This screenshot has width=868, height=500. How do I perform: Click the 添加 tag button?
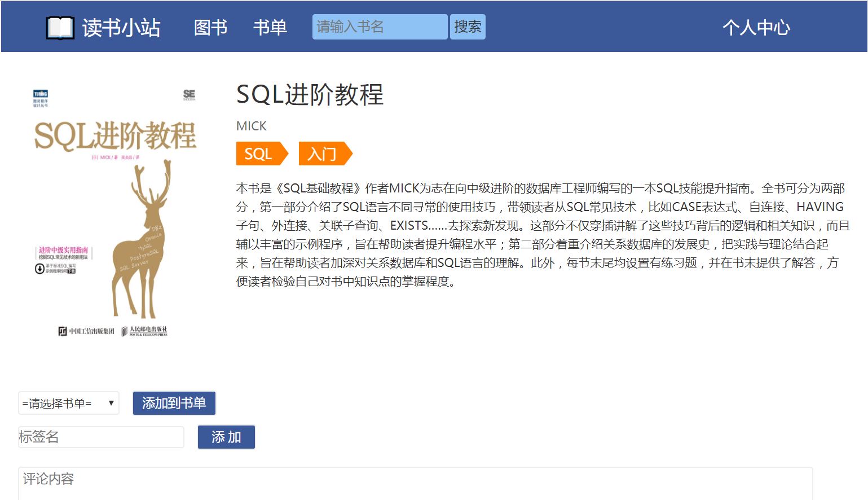[226, 437]
